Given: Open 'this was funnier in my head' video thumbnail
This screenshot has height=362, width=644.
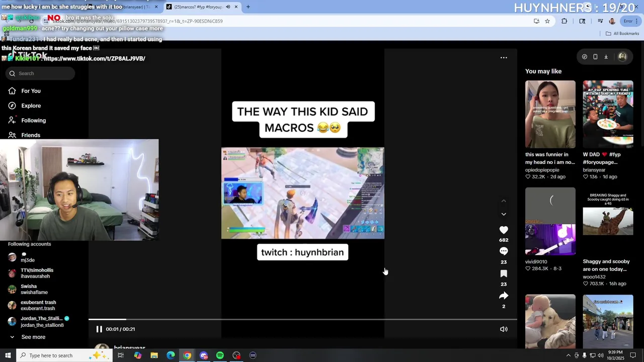Looking at the screenshot, I should coord(550,114).
